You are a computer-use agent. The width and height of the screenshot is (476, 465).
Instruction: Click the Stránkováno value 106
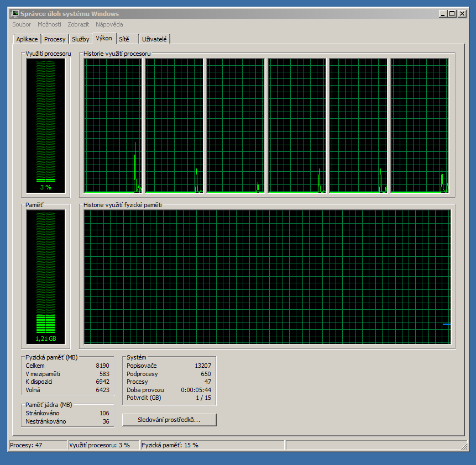104,413
